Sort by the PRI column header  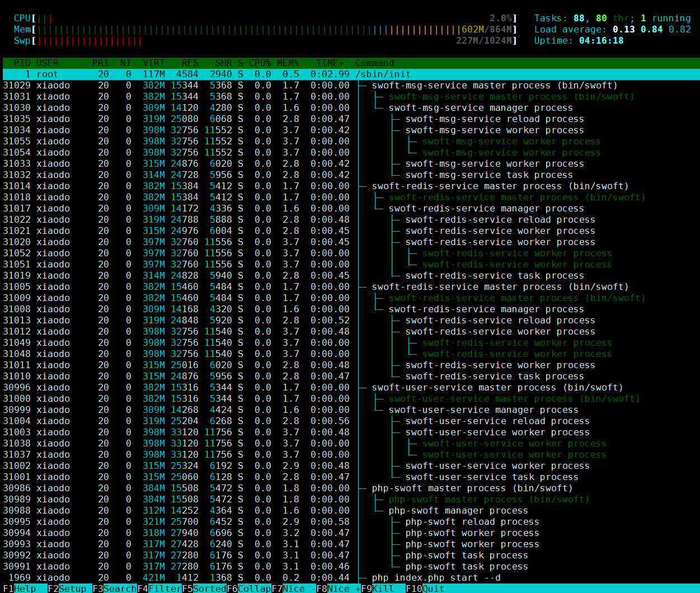[x=101, y=63]
